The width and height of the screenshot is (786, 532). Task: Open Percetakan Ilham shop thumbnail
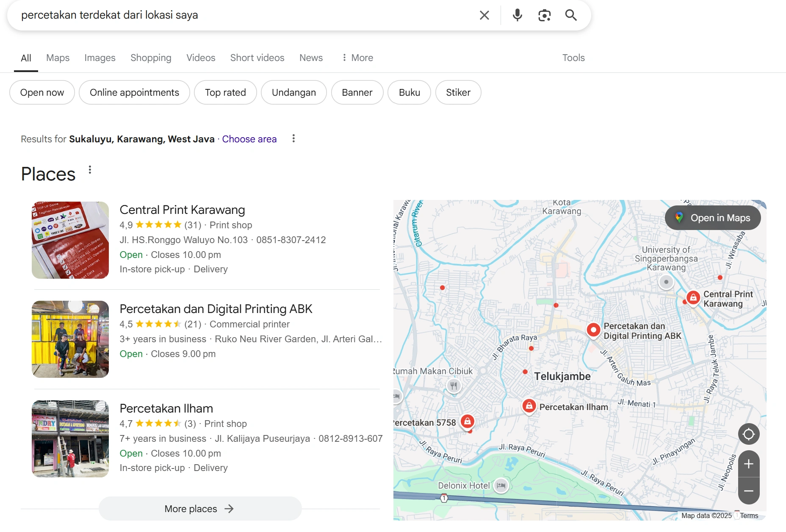point(70,439)
